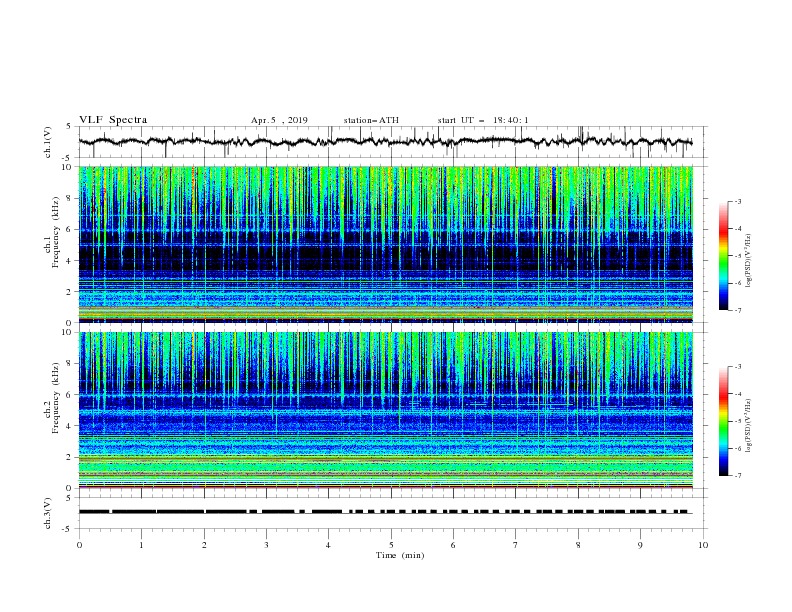Click the ch.1 "Frequency (kHz)" axis label
Viewport: 792px width, 612px height.
tap(56, 233)
